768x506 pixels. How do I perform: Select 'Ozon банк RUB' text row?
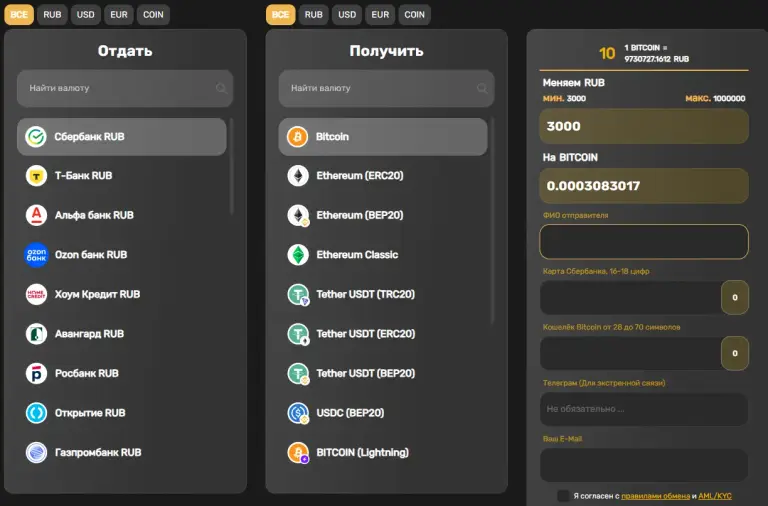[121, 255]
